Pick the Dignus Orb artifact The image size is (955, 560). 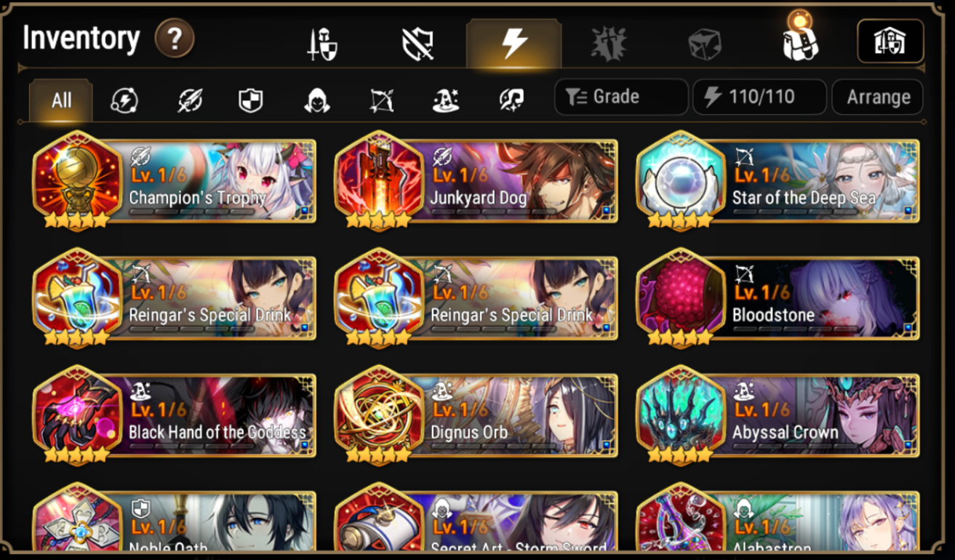(x=476, y=415)
